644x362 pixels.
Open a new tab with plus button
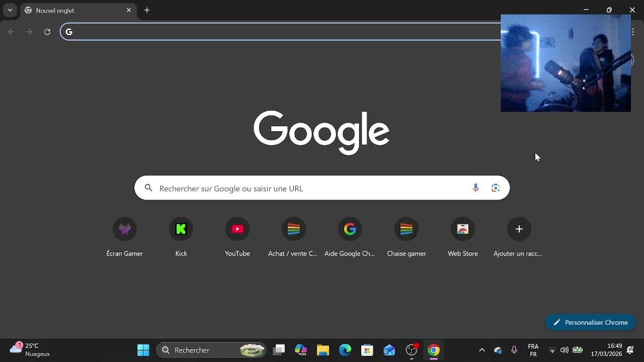point(147,10)
